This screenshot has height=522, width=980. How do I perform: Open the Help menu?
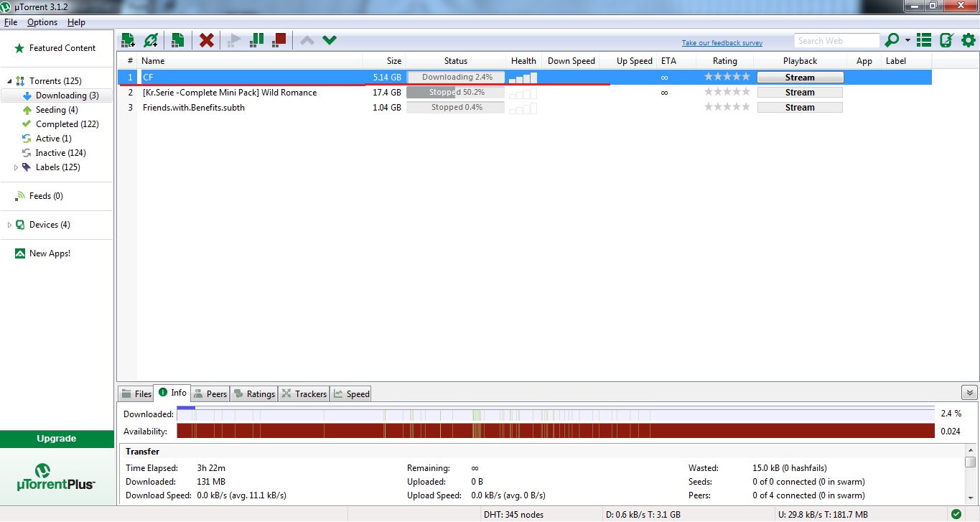76,22
